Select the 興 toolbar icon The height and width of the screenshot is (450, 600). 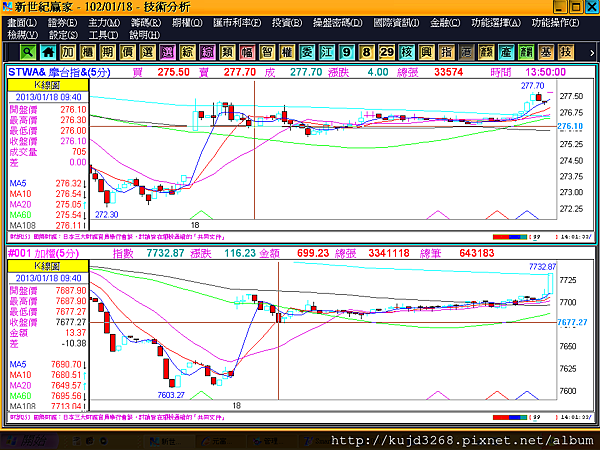(x=426, y=52)
